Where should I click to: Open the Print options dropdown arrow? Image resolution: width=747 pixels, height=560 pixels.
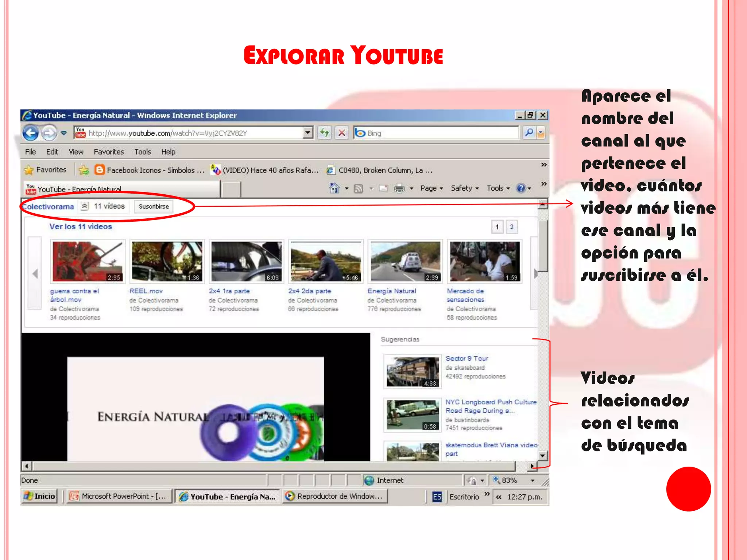411,188
